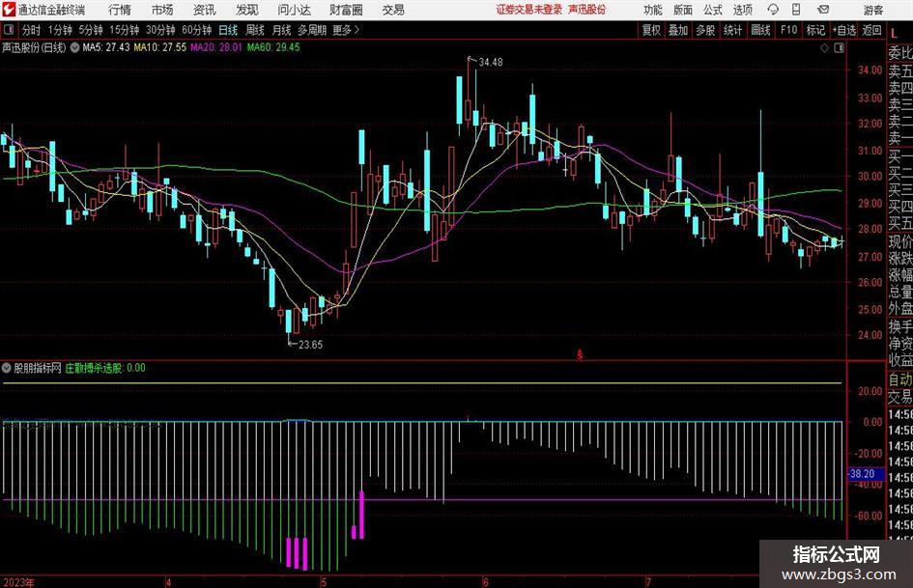The width and height of the screenshot is (913, 588).
Task: Switch to the 15分钟 chart tab
Action: [x=124, y=30]
